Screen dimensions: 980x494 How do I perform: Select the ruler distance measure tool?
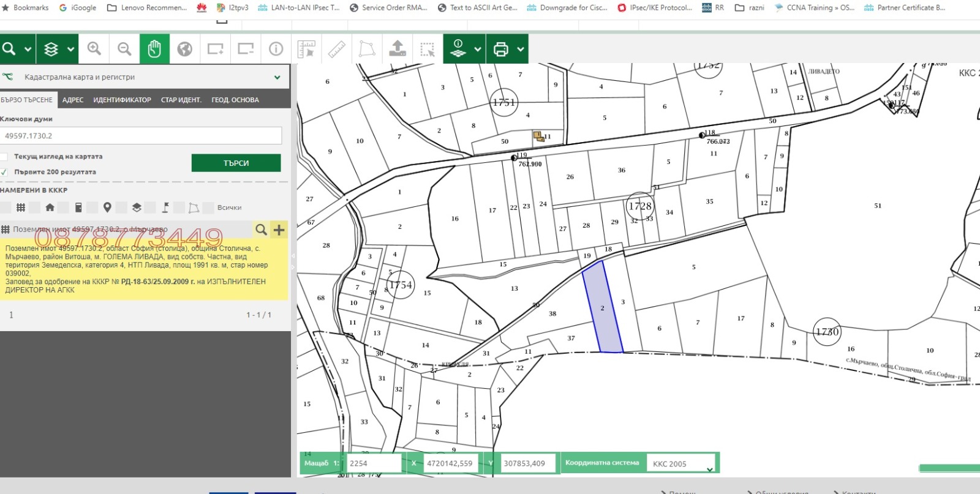336,49
